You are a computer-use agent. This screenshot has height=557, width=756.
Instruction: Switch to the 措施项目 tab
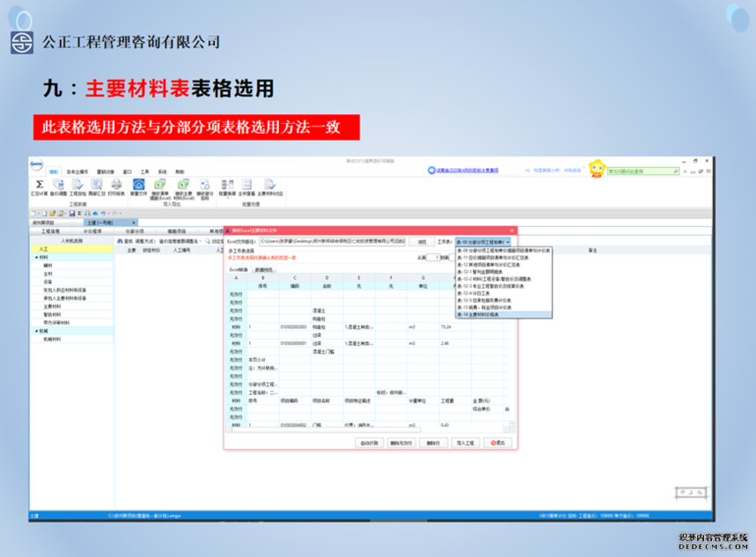point(177,231)
